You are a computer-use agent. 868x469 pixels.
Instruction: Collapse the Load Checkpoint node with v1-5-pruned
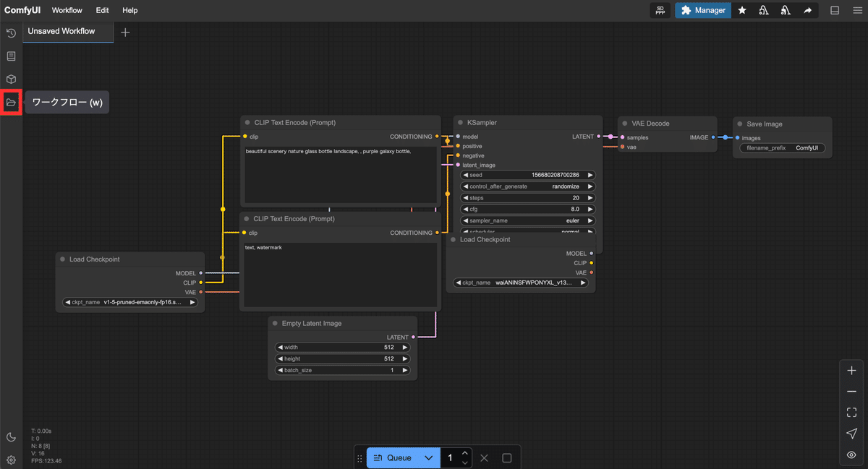(62, 259)
